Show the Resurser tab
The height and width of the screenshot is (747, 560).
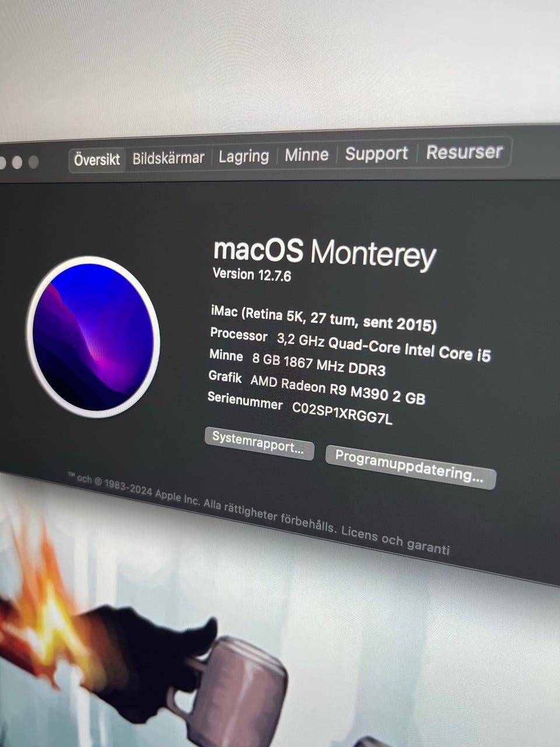coord(464,152)
